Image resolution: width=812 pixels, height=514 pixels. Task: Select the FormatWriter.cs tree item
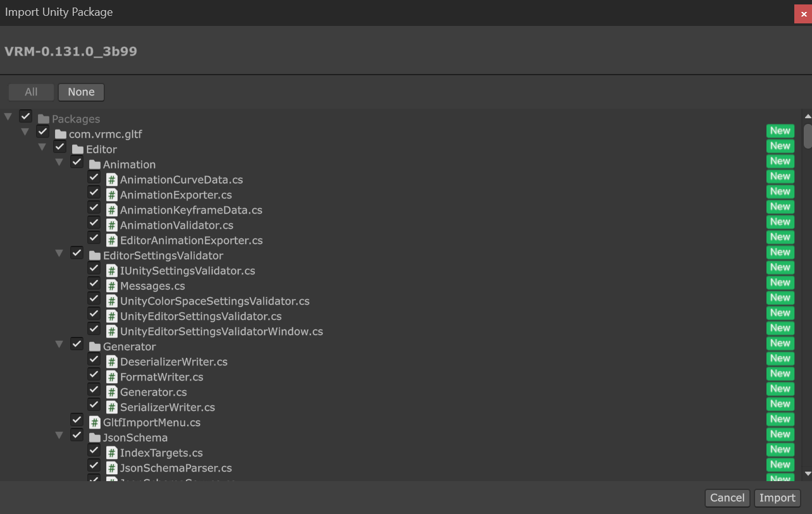[161, 377]
